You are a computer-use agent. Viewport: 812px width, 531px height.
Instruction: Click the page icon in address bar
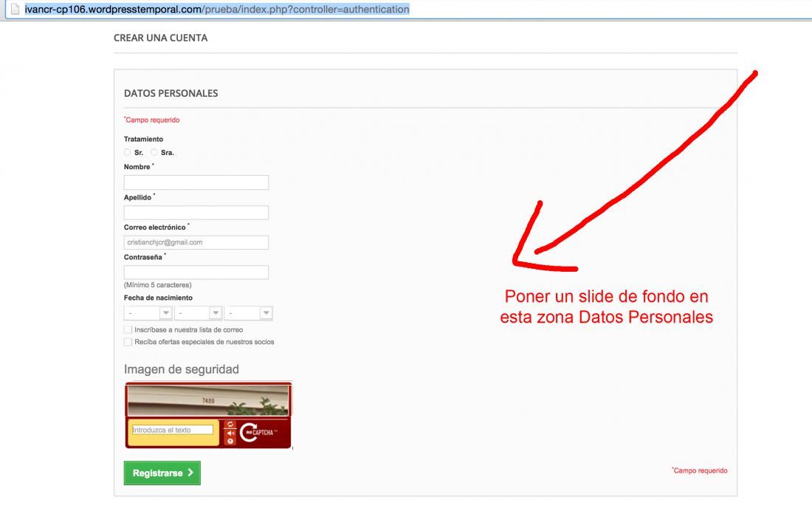(15, 10)
